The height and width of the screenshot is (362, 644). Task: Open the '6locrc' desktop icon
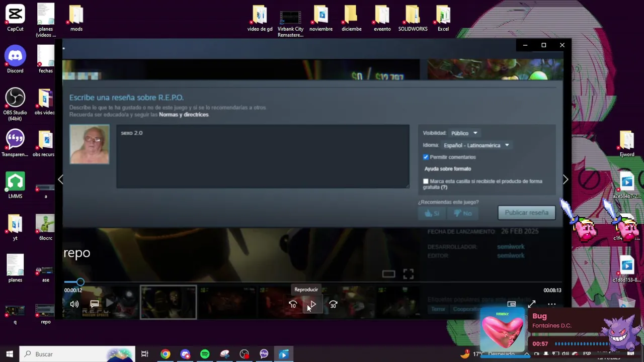pyautogui.click(x=46, y=227)
